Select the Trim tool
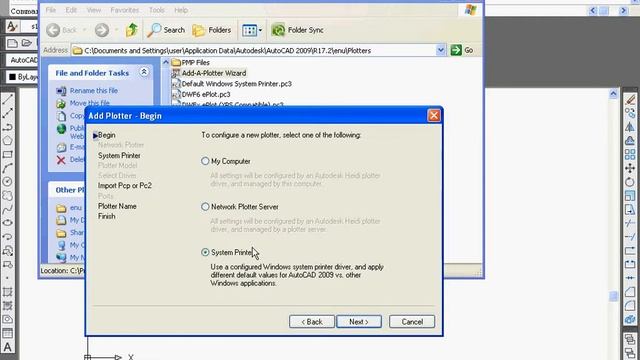The height and width of the screenshot is (360, 640). [630, 223]
